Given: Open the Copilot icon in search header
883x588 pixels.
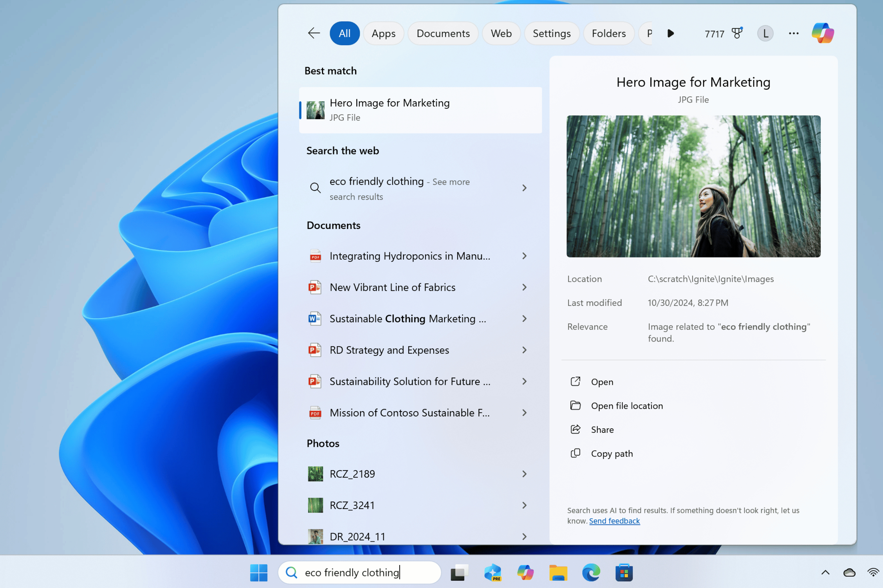Looking at the screenshot, I should pyautogui.click(x=822, y=33).
